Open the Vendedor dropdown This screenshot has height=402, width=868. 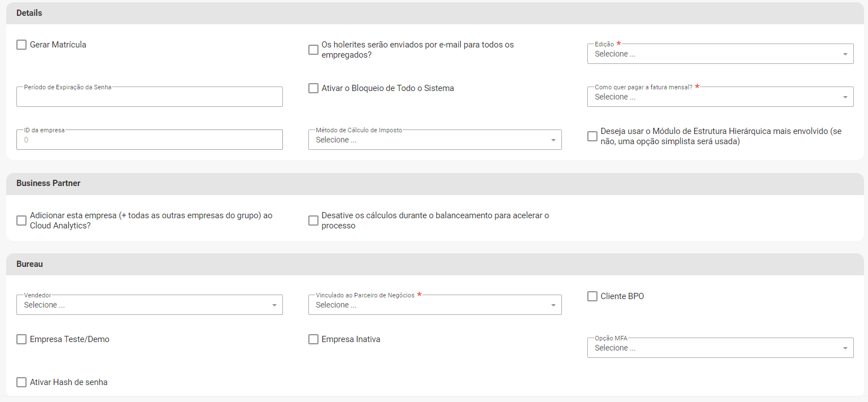[150, 305]
